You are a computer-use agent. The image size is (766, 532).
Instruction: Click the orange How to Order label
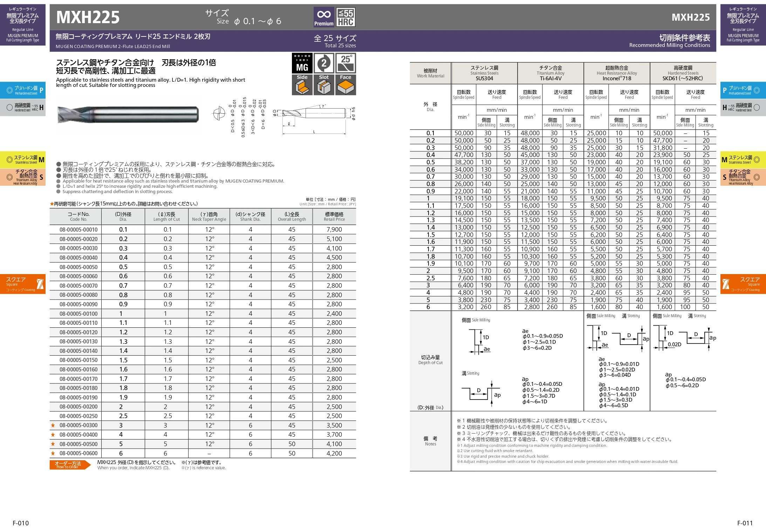[x=69, y=465]
